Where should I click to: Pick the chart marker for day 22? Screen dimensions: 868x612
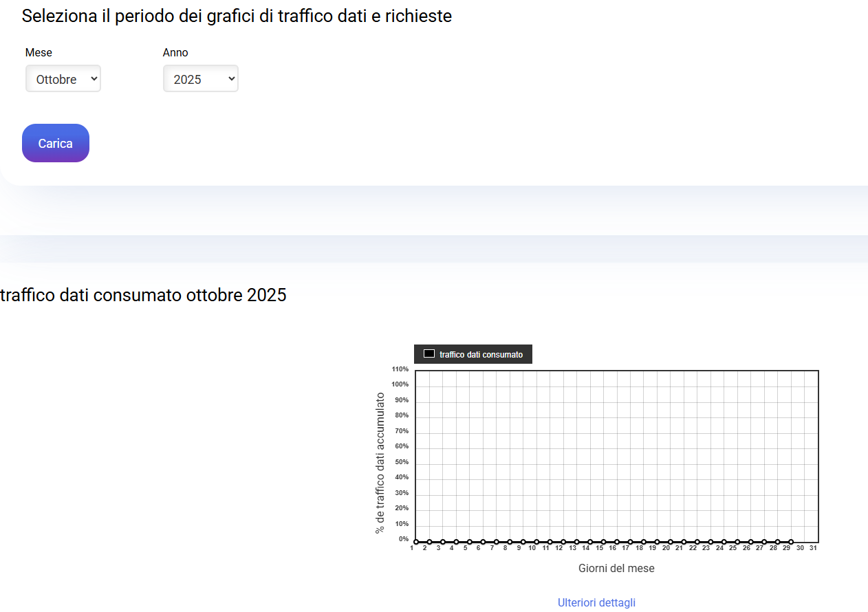[x=697, y=542]
